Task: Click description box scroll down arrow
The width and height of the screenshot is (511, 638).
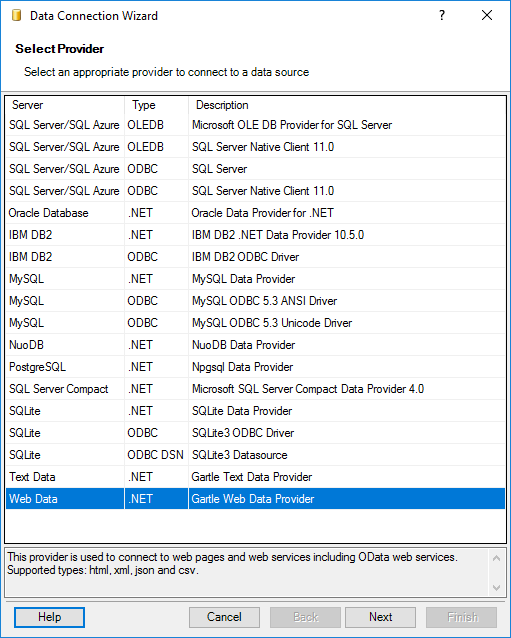Action: click(x=496, y=588)
